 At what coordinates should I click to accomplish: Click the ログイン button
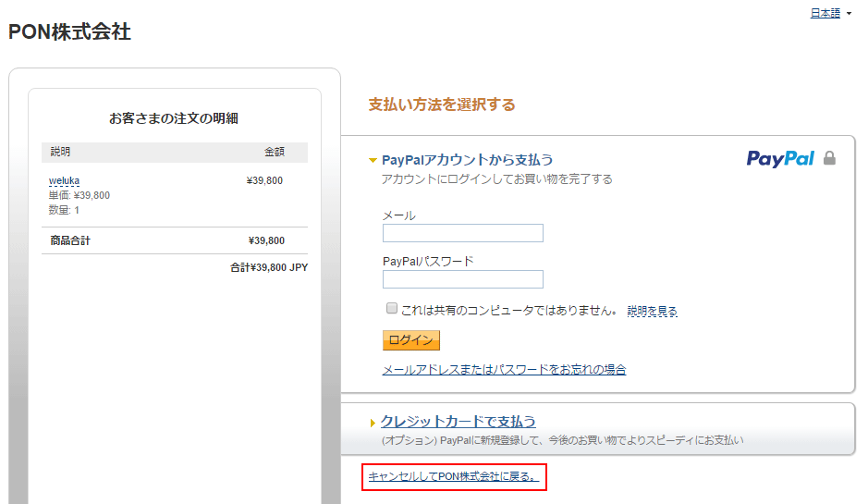[411, 340]
